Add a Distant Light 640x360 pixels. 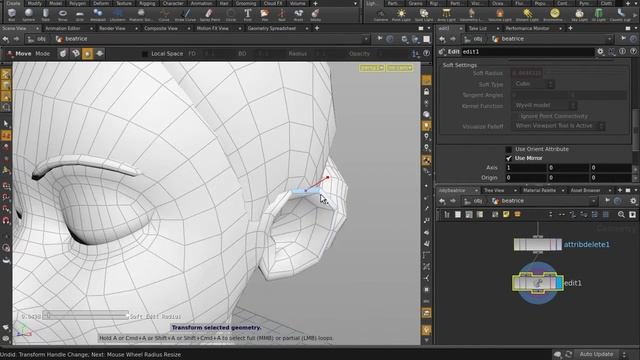(x=527, y=15)
